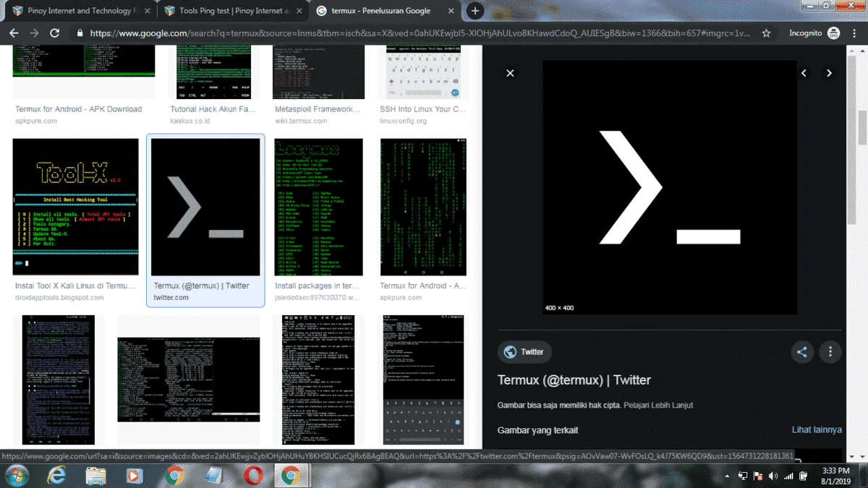Open the Incognito profile icon

pyautogui.click(x=833, y=33)
